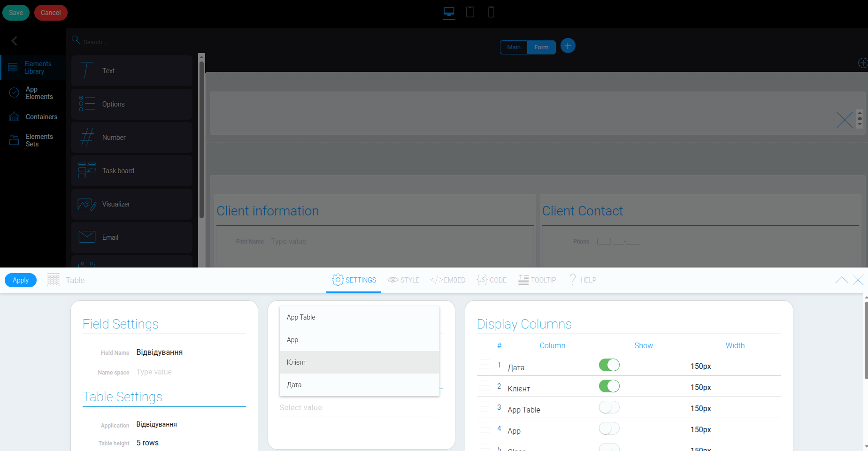The height and width of the screenshot is (451, 868).
Task: Click the X icon in top container
Action: coord(845,120)
